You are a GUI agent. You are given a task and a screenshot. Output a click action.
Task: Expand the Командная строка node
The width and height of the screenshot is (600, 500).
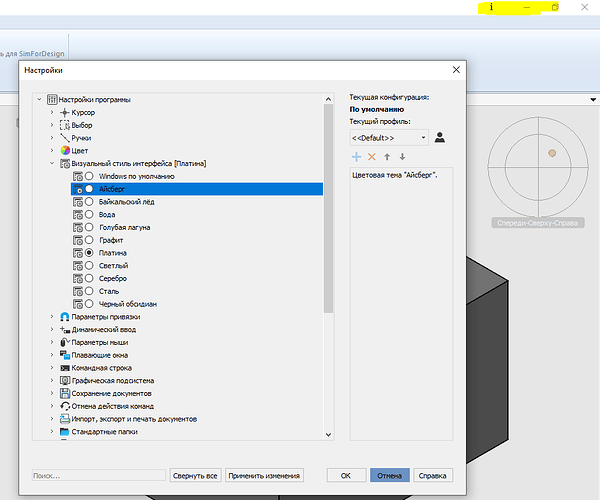tap(52, 368)
